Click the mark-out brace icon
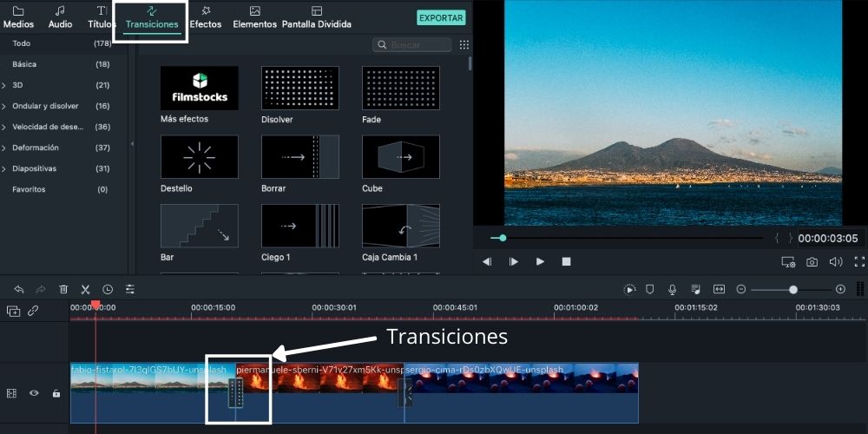Viewport: 868px width, 434px height. click(x=791, y=238)
